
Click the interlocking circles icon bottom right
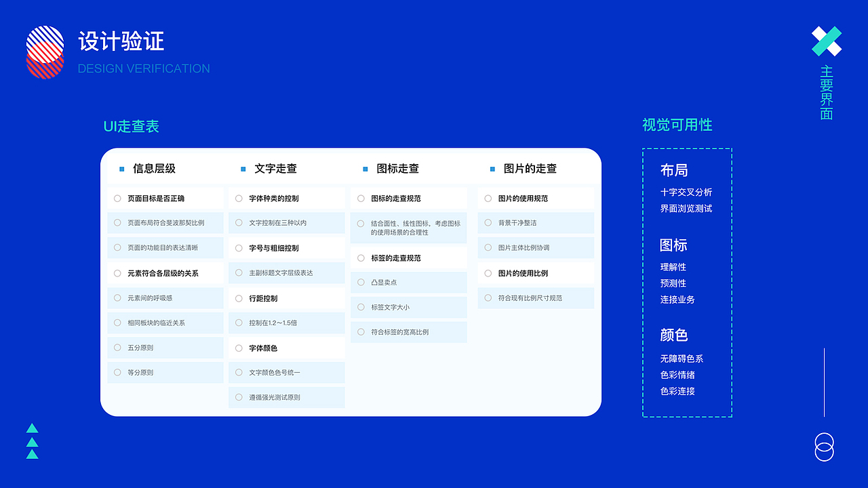tap(823, 447)
